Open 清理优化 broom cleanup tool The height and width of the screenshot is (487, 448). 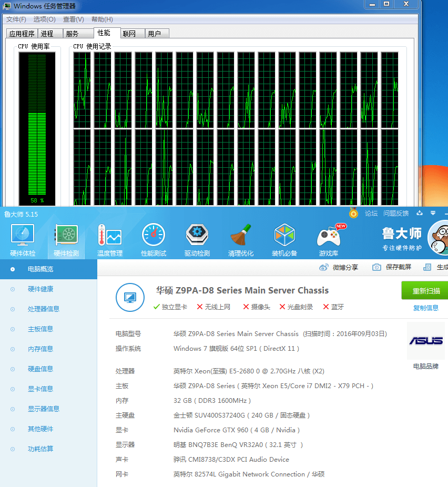[x=241, y=240]
